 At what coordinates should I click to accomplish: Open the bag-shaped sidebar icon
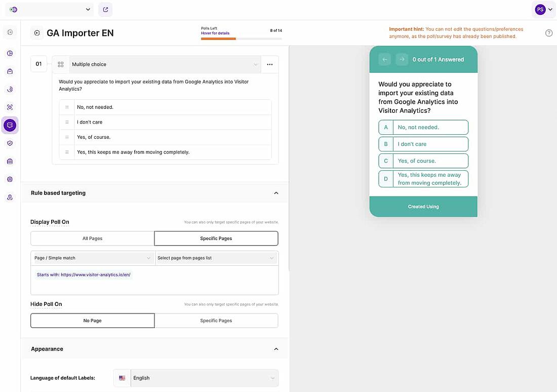[10, 71]
